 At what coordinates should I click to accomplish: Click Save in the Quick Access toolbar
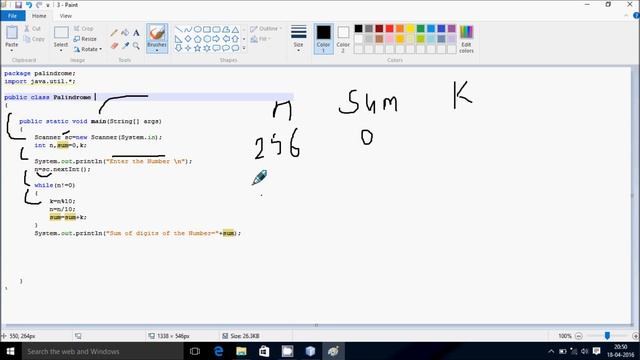pos(18,5)
